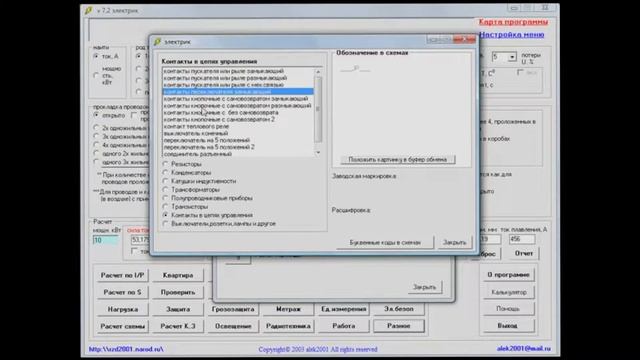Open the uzd2001.narod.ru link
Viewport: 640px width, 360px height.
click(x=126, y=349)
